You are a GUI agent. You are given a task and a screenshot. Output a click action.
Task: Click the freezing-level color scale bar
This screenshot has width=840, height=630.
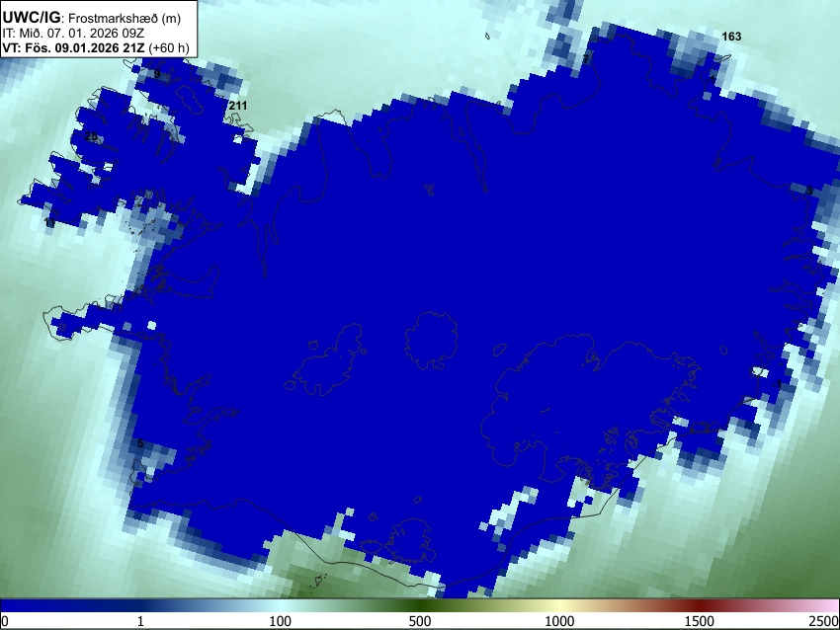tap(420, 605)
